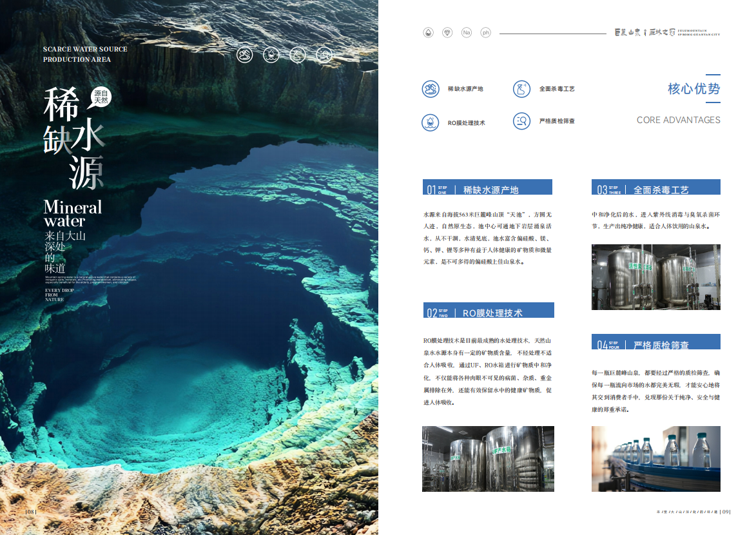Click the blue scarce water source icon

click(430, 89)
